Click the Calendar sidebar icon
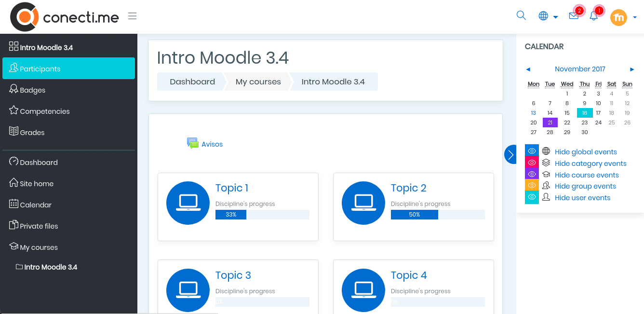This screenshot has height=314, width=644. pos(13,204)
